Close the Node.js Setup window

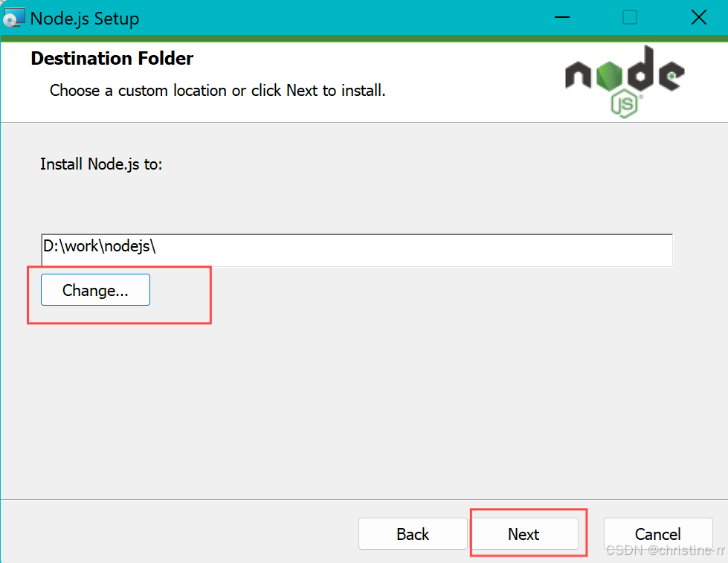(698, 17)
